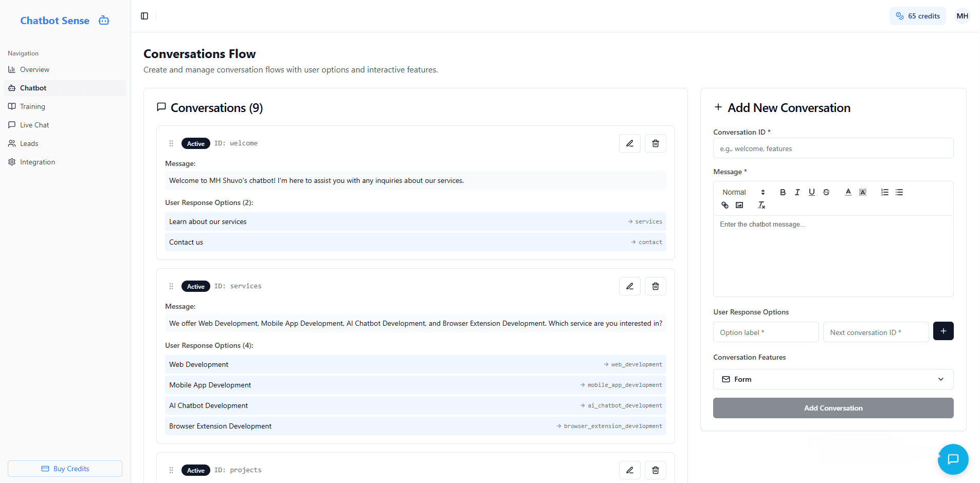Open the Normal text style dropdown
Image resolution: width=980 pixels, height=483 pixels.
coord(742,192)
